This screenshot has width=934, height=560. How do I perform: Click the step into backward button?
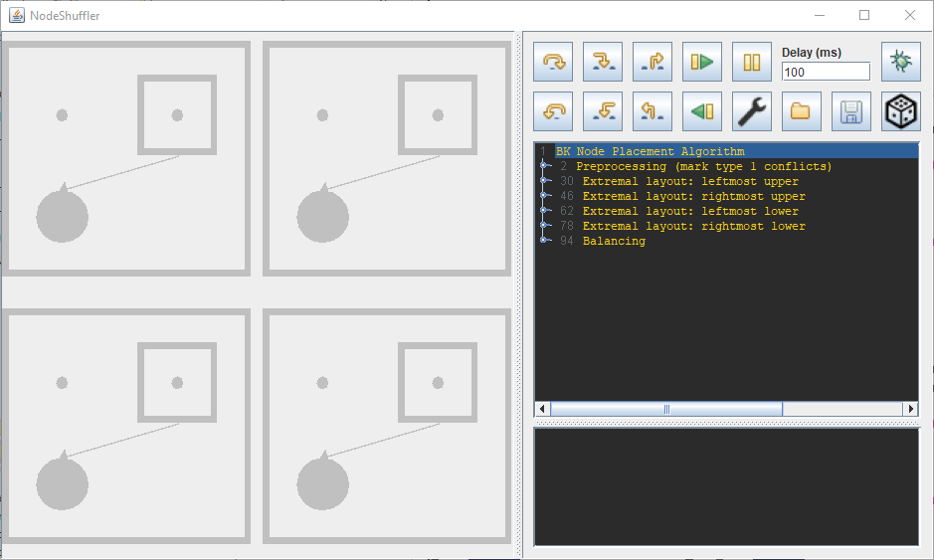[x=603, y=111]
